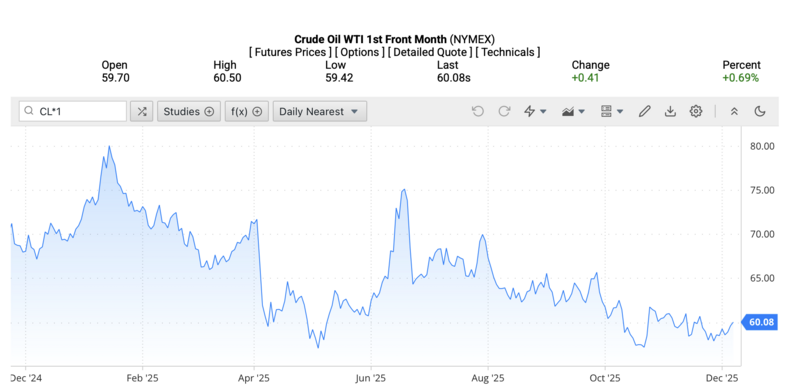
Task: Click the Aug '25 date axis label
Action: point(488,378)
